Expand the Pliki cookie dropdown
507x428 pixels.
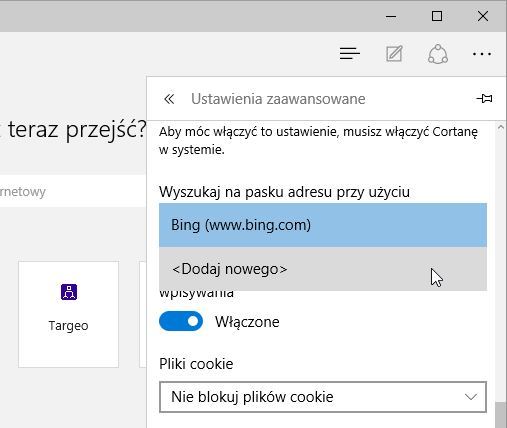(x=323, y=397)
